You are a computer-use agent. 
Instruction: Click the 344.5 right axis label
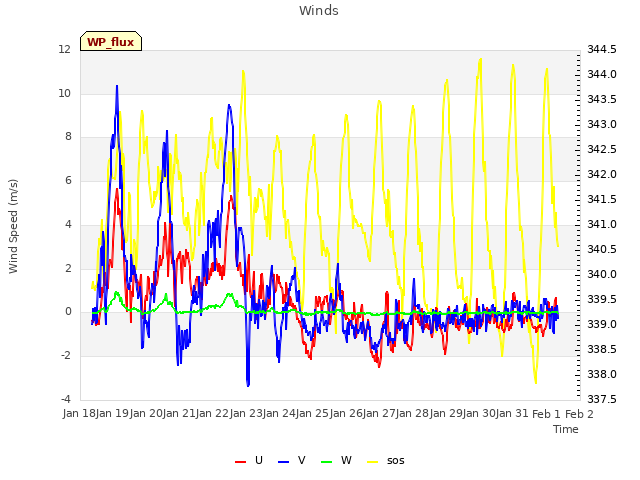(602, 49)
